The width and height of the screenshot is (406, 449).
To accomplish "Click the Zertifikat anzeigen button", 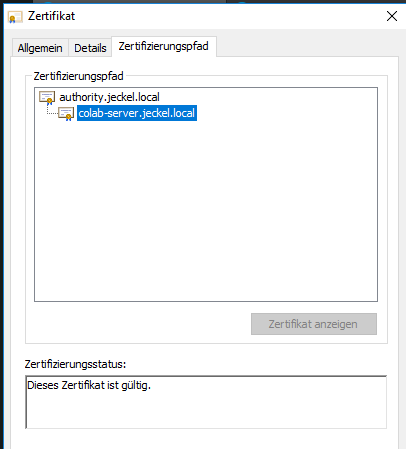I will (314, 324).
